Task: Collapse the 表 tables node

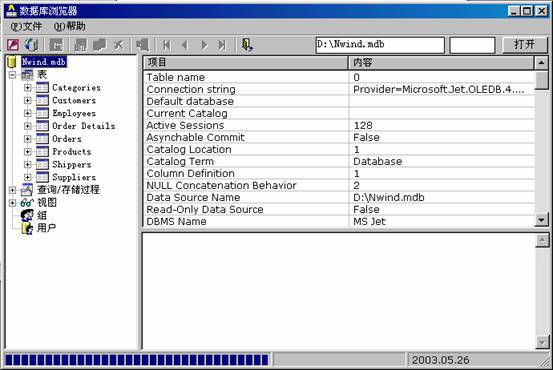Action: (x=12, y=75)
